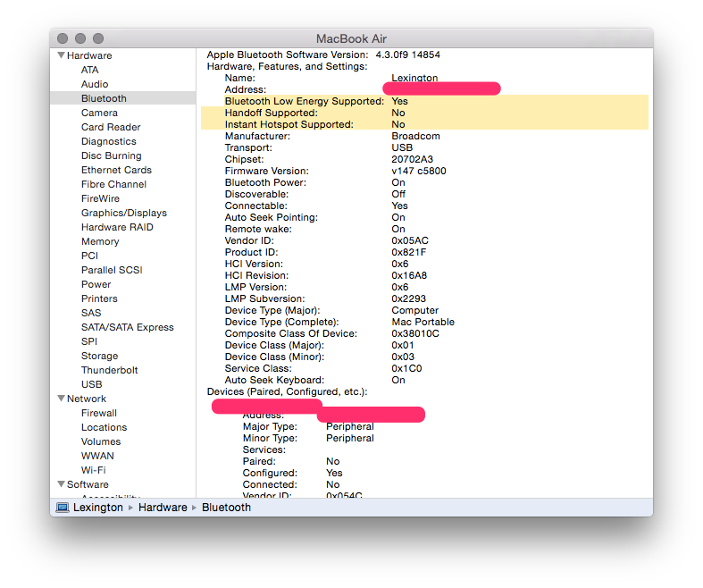The image size is (703, 588).
Task: Select Disc Burning in the sidebar
Action: (x=111, y=155)
